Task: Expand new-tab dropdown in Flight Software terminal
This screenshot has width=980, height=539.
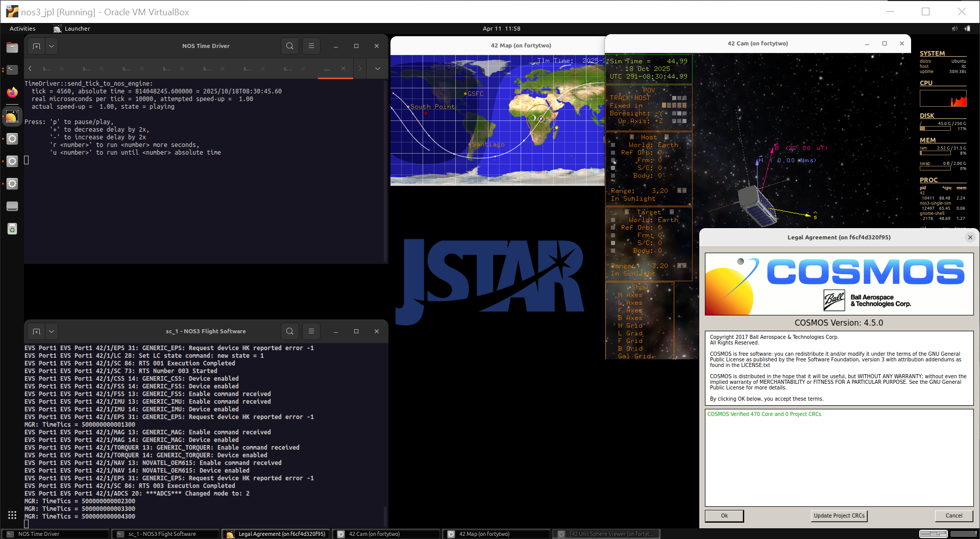Action: [x=52, y=331]
